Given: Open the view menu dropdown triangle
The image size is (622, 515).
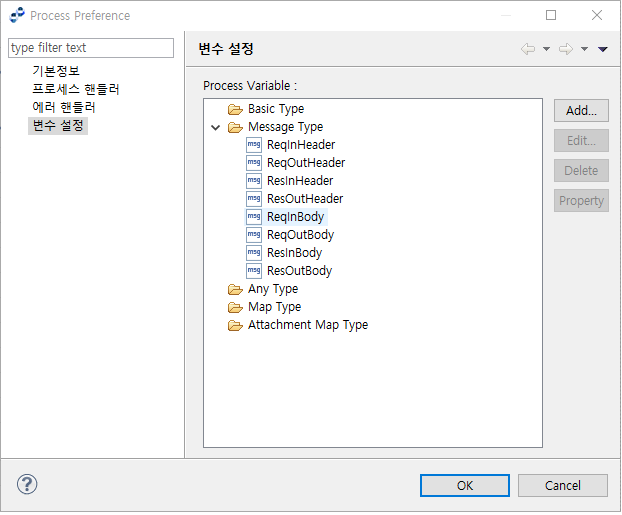Looking at the screenshot, I should pyautogui.click(x=603, y=49).
